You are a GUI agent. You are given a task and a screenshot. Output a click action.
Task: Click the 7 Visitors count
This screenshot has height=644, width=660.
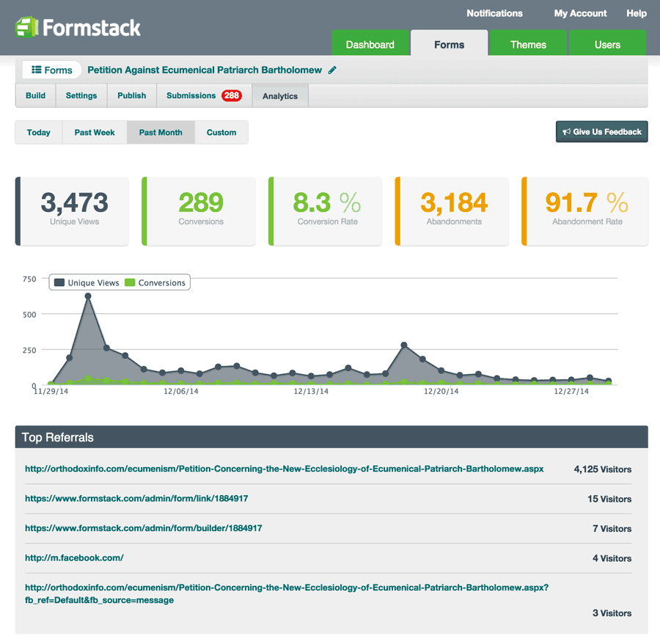click(612, 529)
